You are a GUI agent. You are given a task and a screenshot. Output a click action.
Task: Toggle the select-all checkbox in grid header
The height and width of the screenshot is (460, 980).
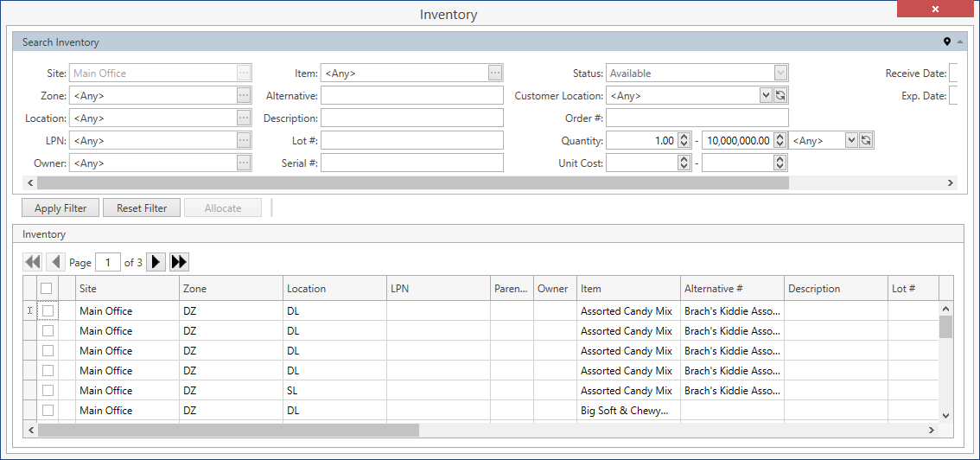(x=47, y=289)
